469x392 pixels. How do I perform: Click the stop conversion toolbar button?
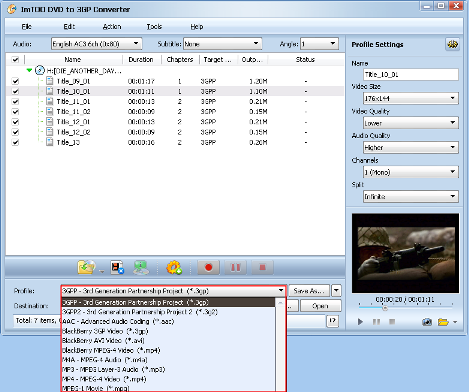pos(263,267)
